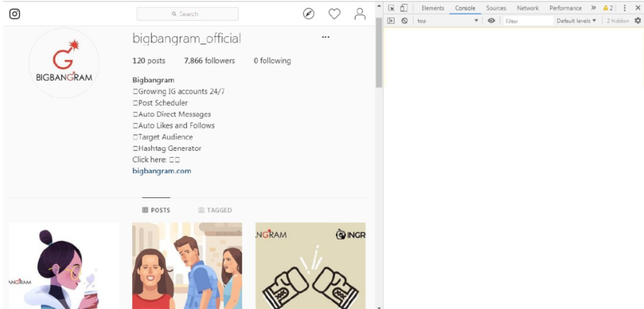
Task: Switch to the Console tab
Action: 465,8
